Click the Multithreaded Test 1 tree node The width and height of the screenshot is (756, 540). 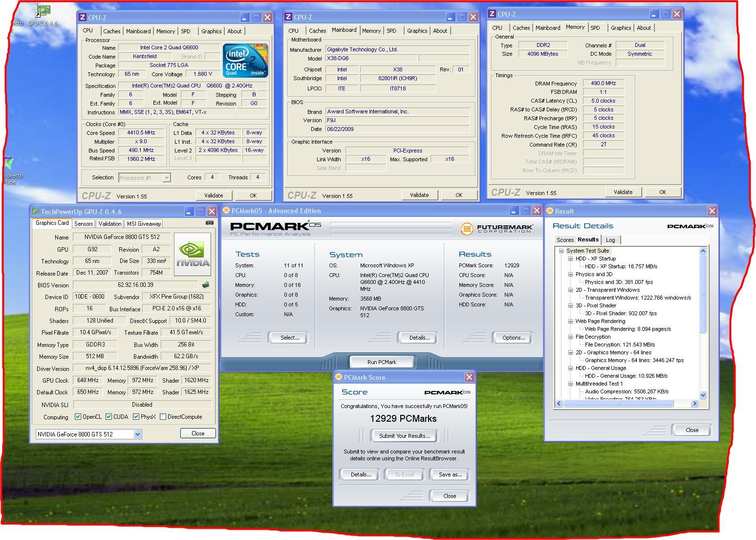coord(599,384)
